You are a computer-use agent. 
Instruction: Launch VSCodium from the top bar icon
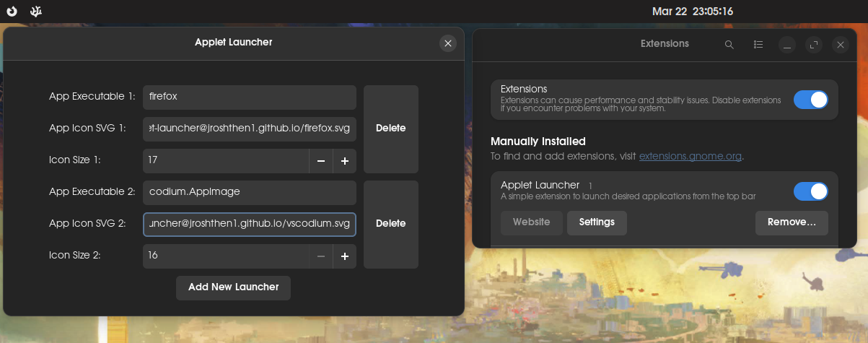click(35, 12)
